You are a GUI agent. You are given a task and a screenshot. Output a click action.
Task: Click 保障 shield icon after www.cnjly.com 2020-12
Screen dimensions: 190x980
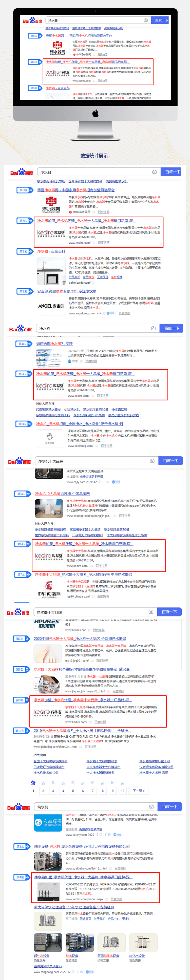[x=116, y=482]
